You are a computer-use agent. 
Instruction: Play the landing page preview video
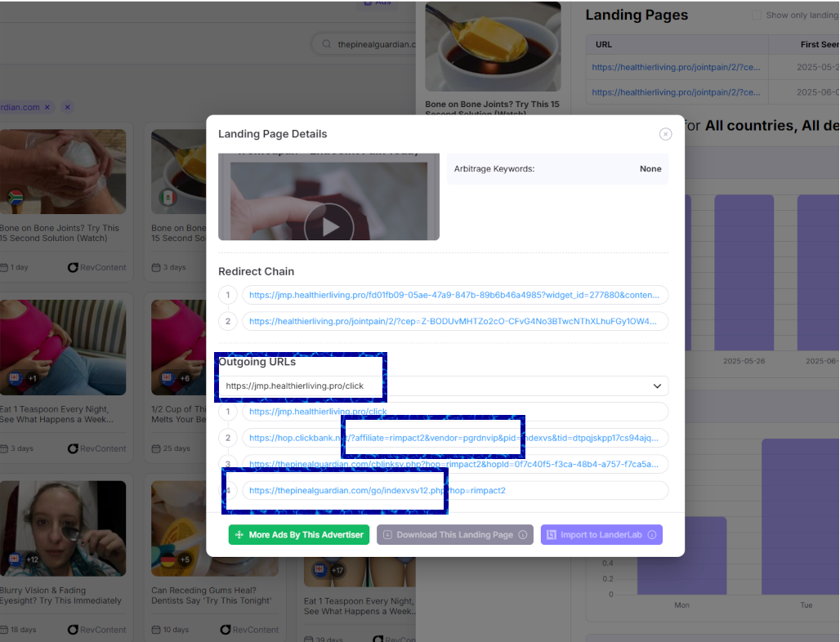tap(329, 227)
